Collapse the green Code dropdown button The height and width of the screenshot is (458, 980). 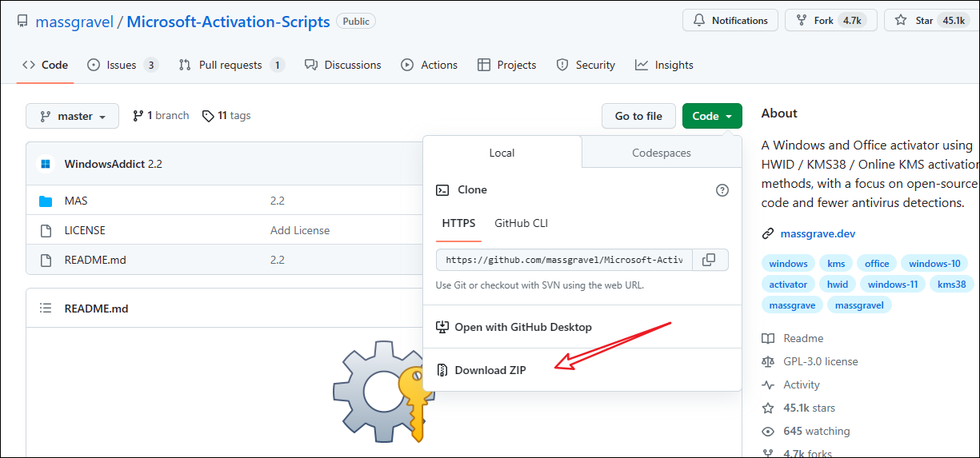711,116
